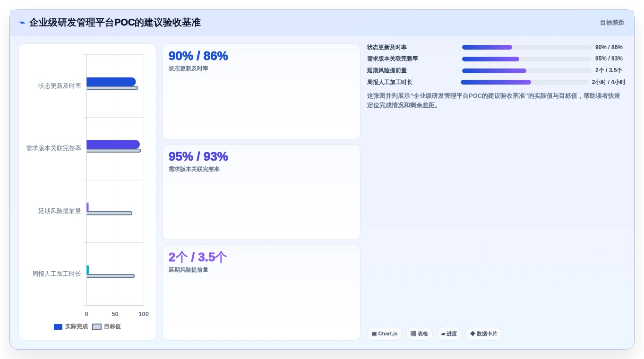Click the 95% / 93% progress row value
Viewport: 644px width, 359px height.
pos(609,59)
